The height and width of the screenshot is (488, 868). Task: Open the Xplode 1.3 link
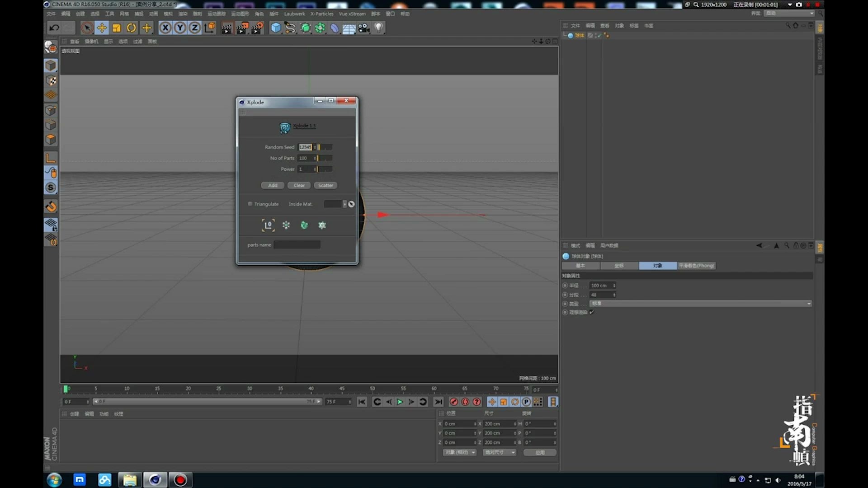[x=304, y=126]
